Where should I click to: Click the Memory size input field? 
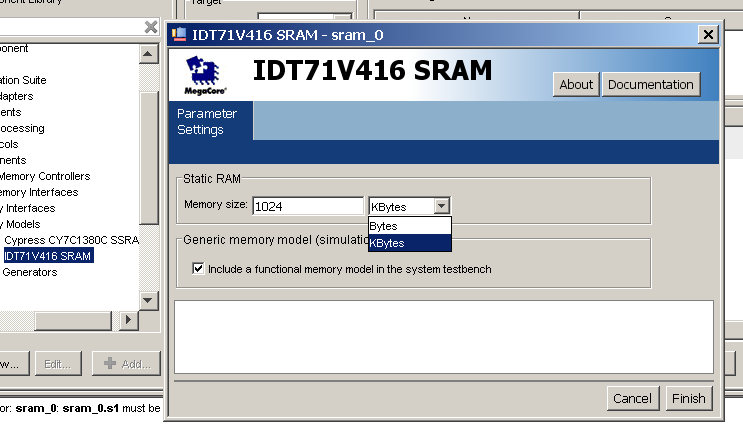click(308, 206)
